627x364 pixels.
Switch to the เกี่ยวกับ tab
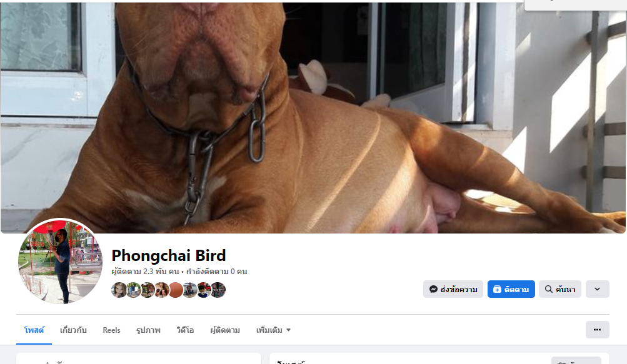click(x=73, y=330)
